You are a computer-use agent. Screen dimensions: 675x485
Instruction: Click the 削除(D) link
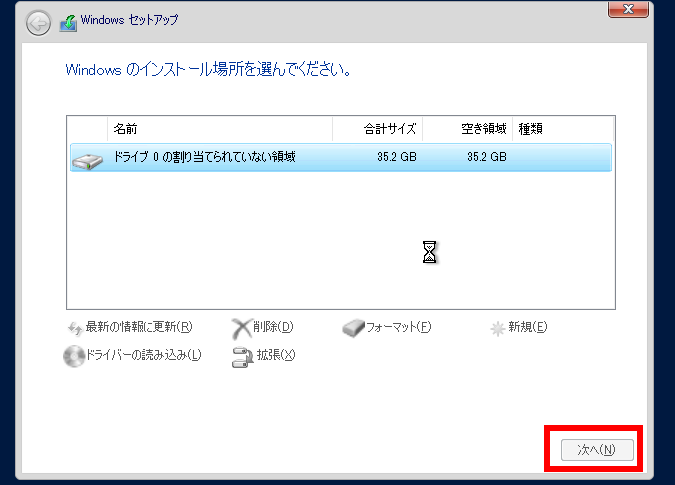273,327
